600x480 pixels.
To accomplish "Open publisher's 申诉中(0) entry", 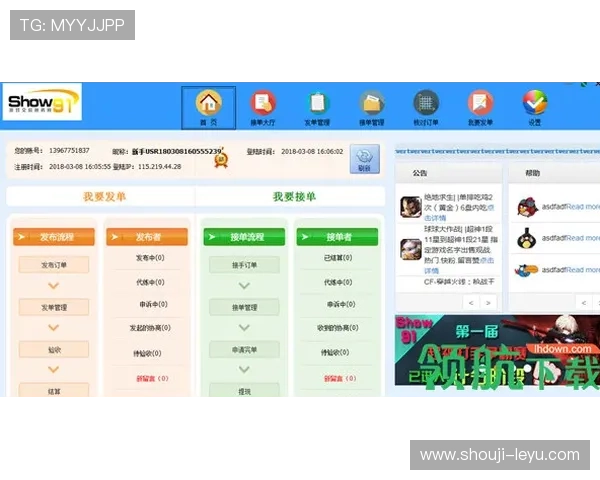I will (x=153, y=304).
